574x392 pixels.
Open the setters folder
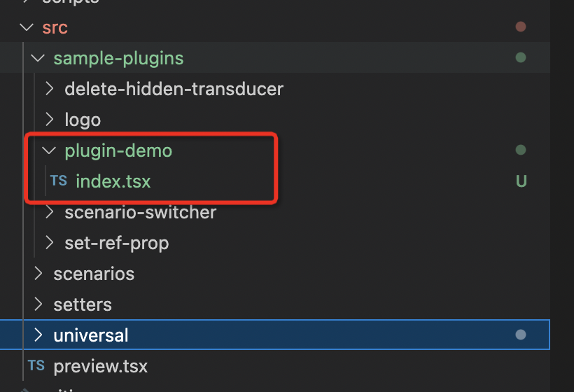pos(83,304)
